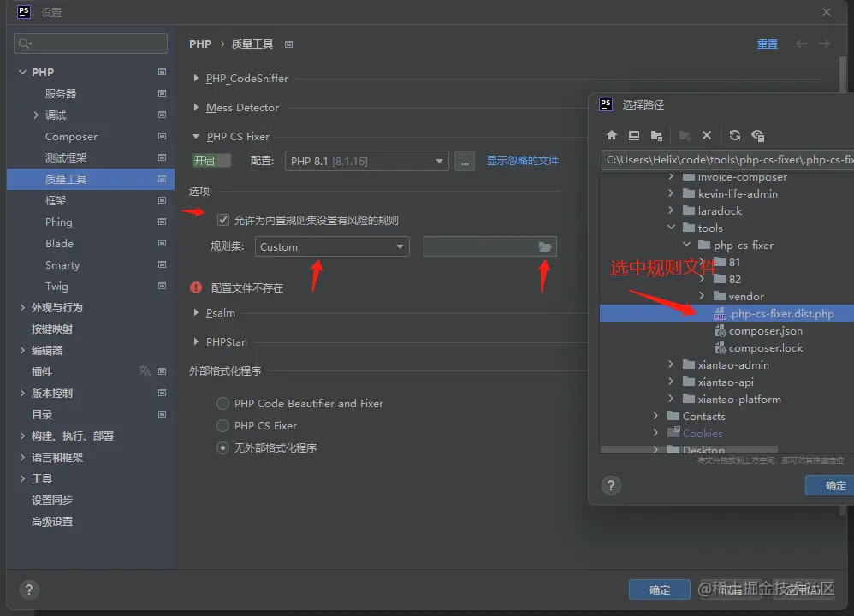Expand the PHPStan section

[195, 341]
